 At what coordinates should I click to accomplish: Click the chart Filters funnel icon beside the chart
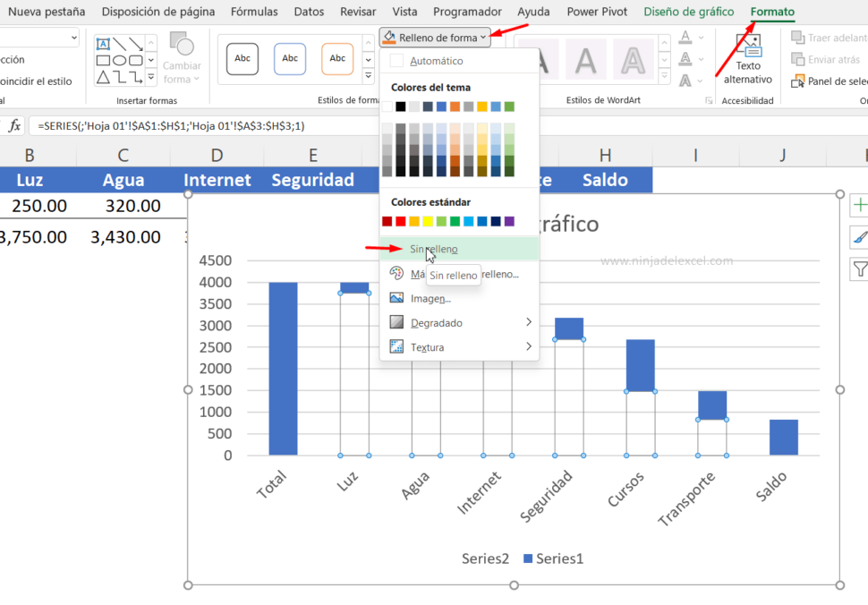coord(859,268)
